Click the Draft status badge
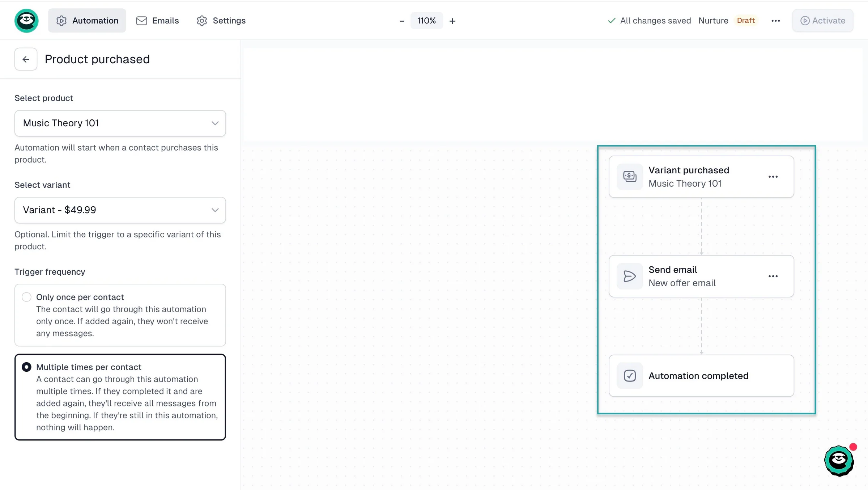The image size is (868, 490). (746, 20)
